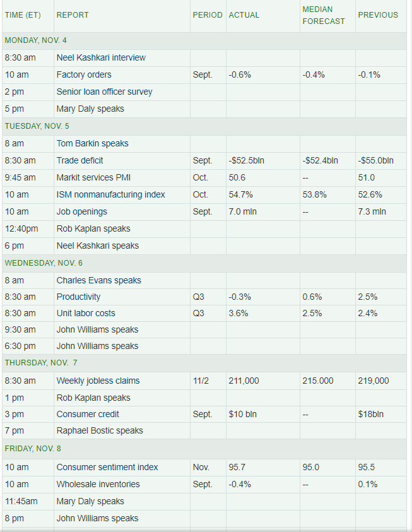Click the TUESDAY, NOV. 5 day header row
This screenshot has width=412, height=532.
[x=204, y=126]
